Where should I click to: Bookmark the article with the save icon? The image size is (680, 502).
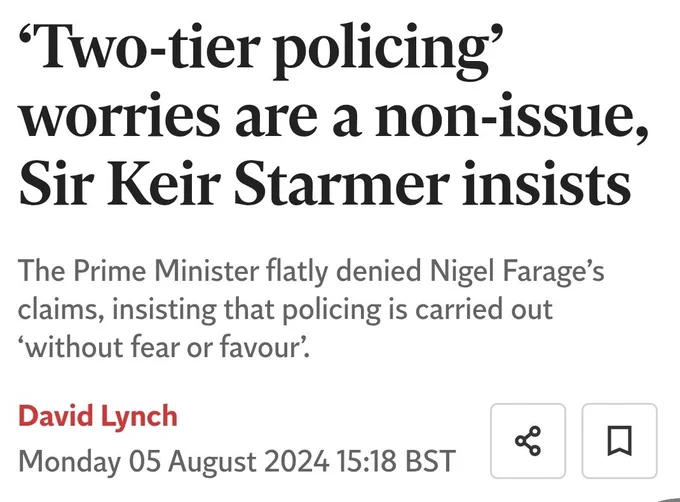pos(619,441)
